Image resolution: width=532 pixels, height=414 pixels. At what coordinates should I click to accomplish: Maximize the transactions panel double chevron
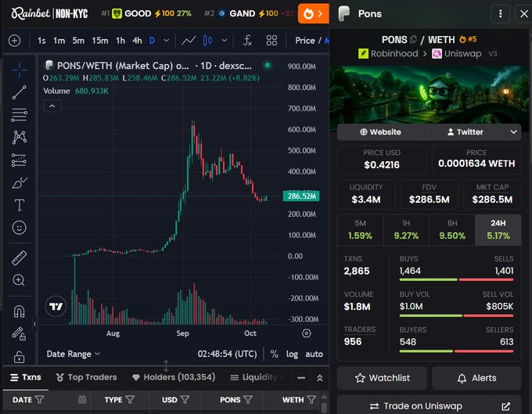(x=320, y=378)
